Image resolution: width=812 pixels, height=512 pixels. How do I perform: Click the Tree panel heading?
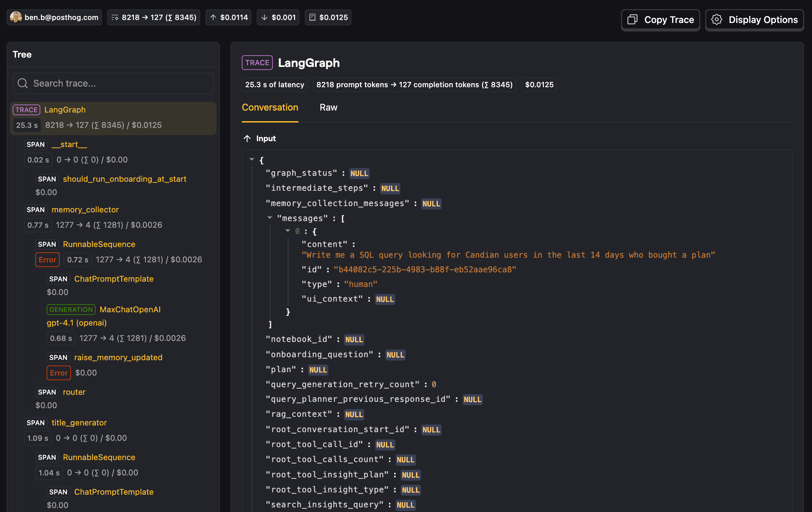[22, 54]
